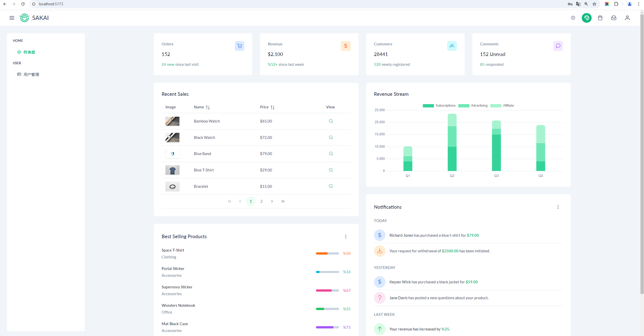Toggle Advertising legend in Revenue Stream
Image resolution: width=644 pixels, height=336 pixels.
pyautogui.click(x=473, y=106)
